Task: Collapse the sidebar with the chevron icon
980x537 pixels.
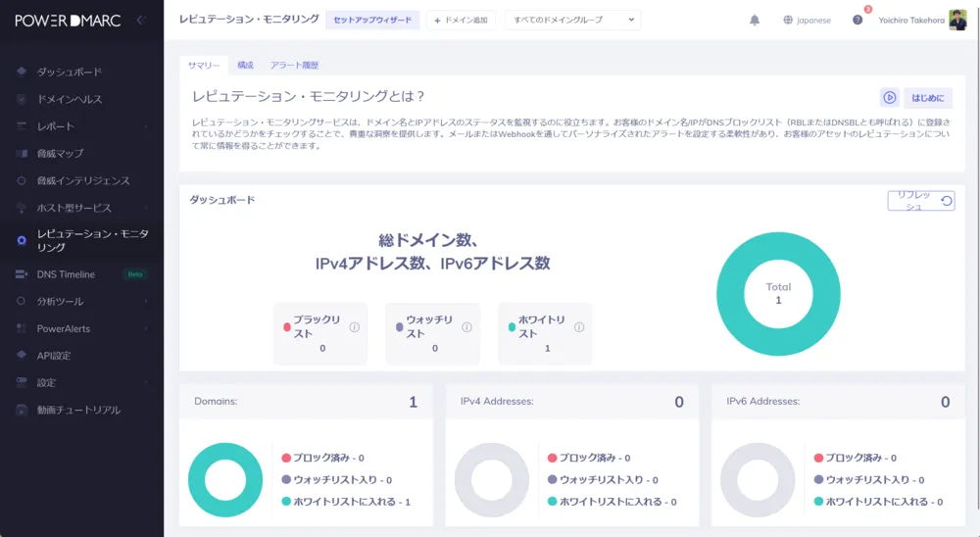Action: click(140, 20)
